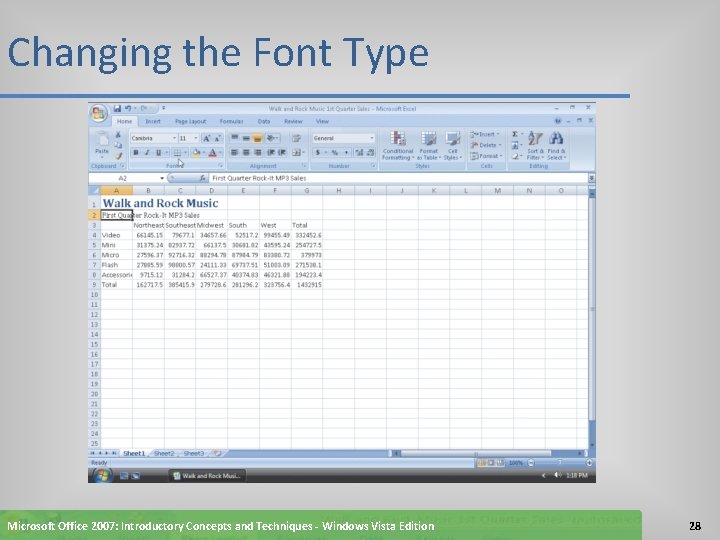The height and width of the screenshot is (540, 720).
Task: Toggle Underline formatting button
Action: pos(158,152)
